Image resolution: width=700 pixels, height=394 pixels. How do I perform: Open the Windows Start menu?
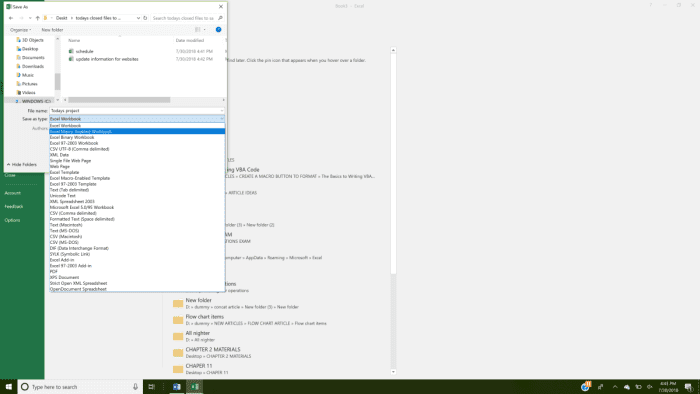[8, 386]
